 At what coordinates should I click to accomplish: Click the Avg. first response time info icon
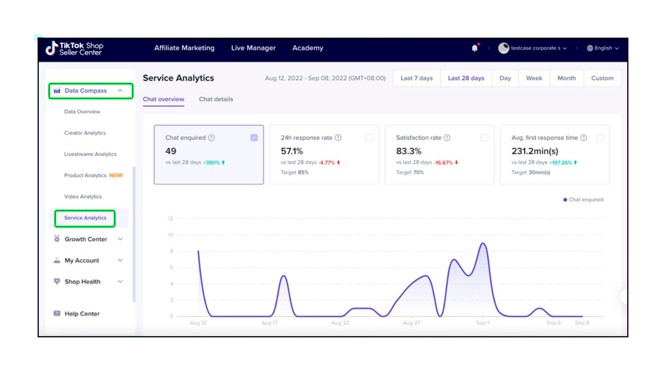click(x=584, y=138)
